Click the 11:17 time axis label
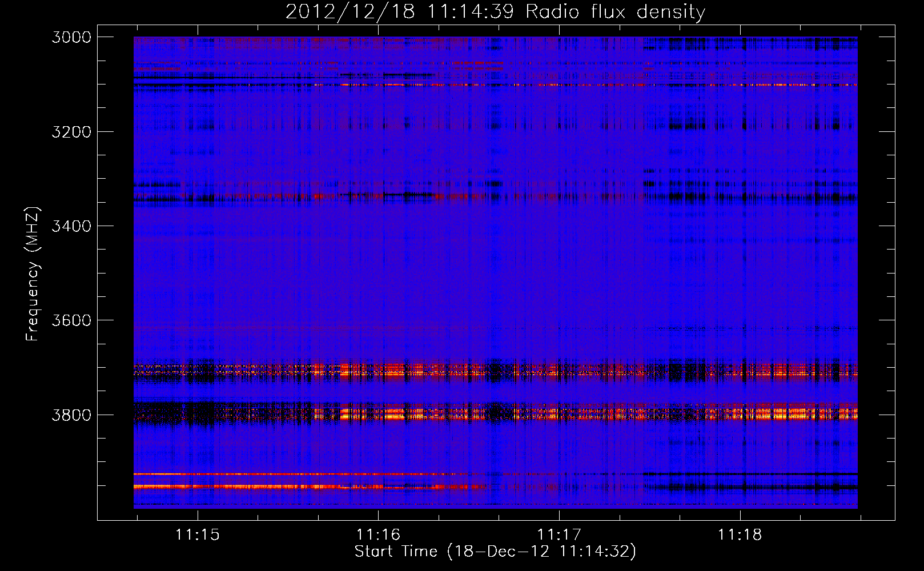 pos(559,534)
